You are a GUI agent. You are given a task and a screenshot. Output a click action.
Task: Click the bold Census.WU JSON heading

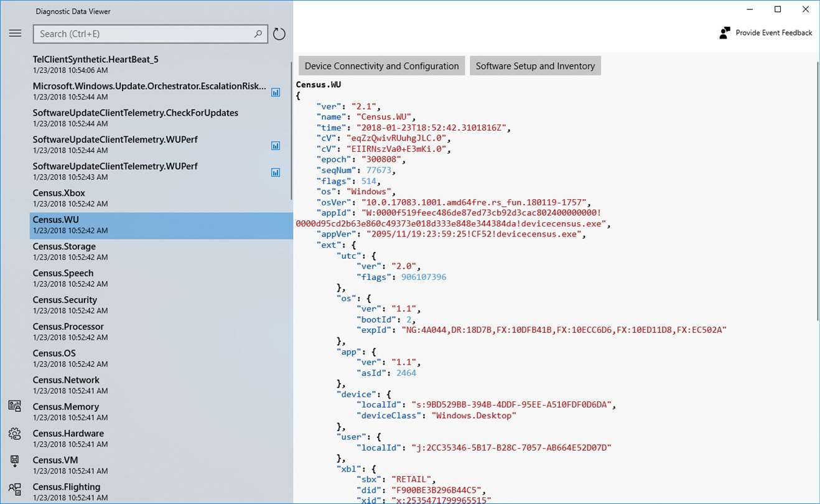point(319,85)
